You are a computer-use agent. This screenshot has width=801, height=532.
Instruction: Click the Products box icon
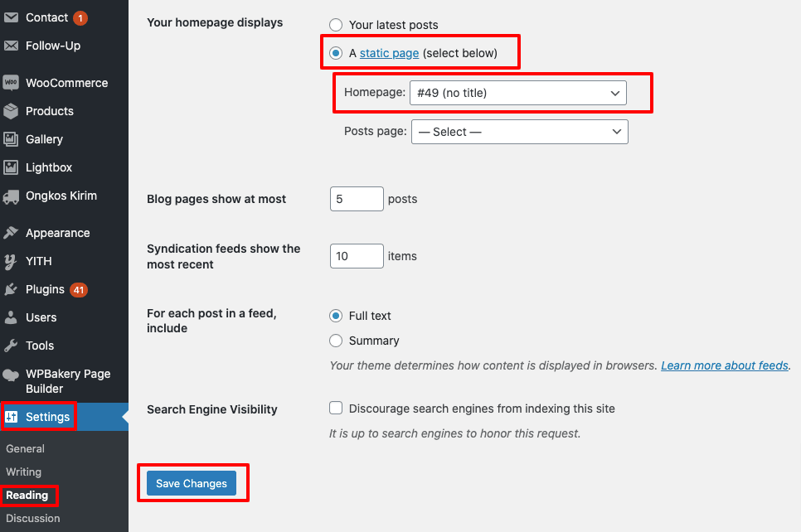pyautogui.click(x=11, y=111)
